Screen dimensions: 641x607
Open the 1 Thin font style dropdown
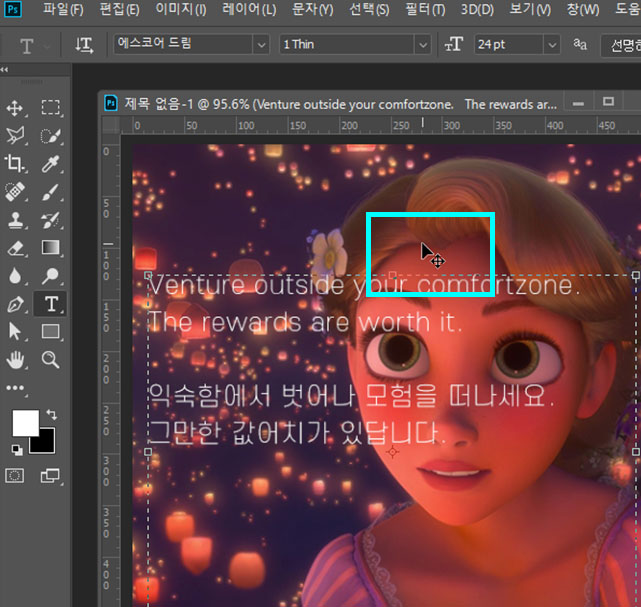[x=423, y=45]
